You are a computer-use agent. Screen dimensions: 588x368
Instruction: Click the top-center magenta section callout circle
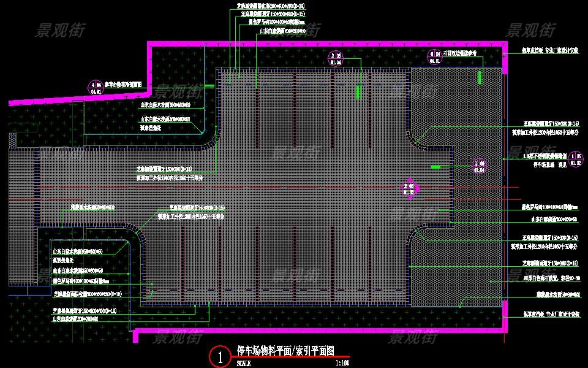tap(336, 59)
